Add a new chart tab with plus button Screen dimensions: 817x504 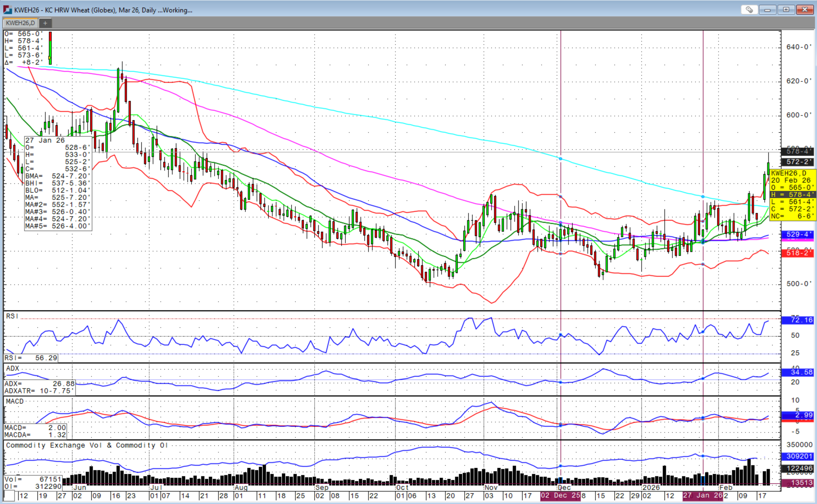point(45,23)
